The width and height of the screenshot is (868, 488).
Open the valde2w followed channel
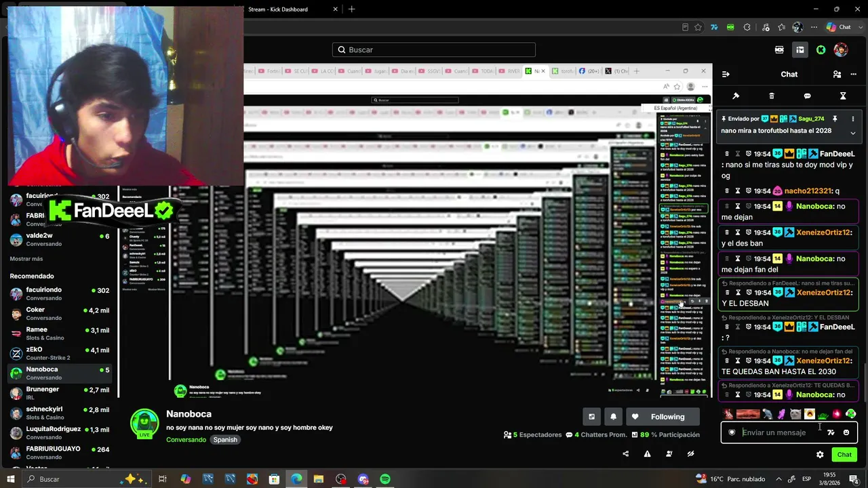click(60, 239)
